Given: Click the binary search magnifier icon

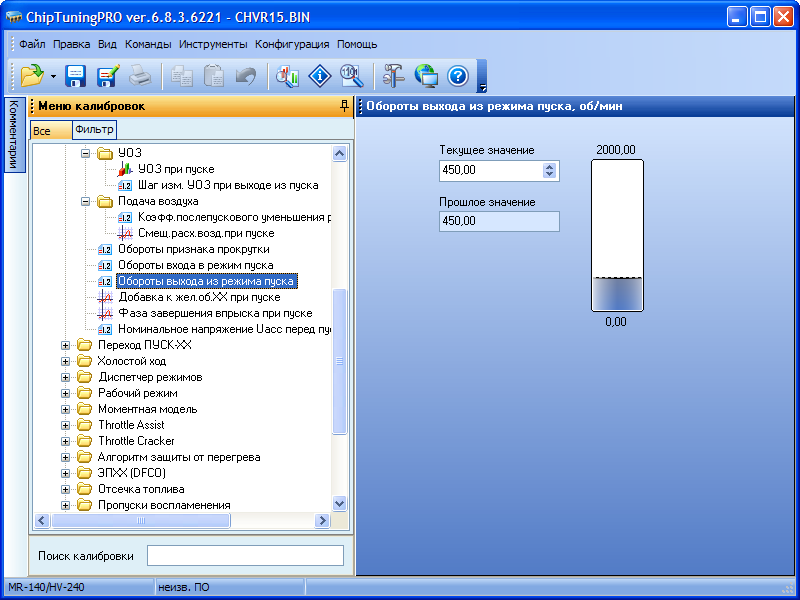Looking at the screenshot, I should click(x=351, y=75).
